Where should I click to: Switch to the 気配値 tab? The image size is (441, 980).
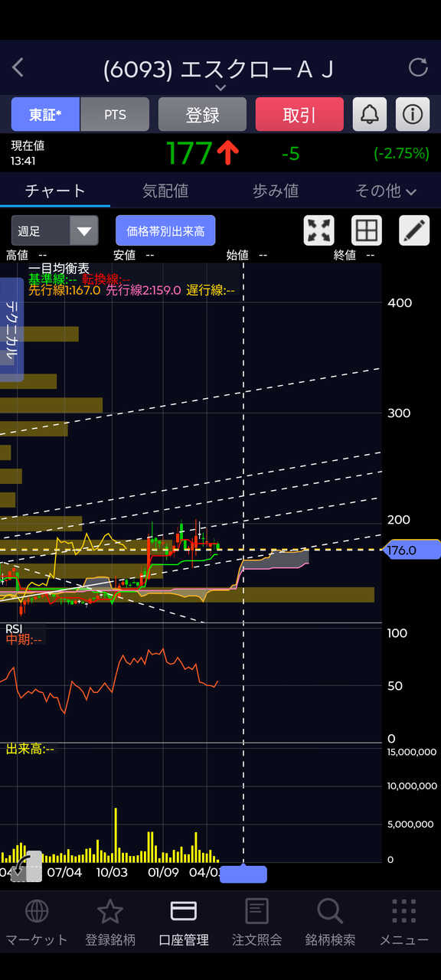pyautogui.click(x=165, y=191)
